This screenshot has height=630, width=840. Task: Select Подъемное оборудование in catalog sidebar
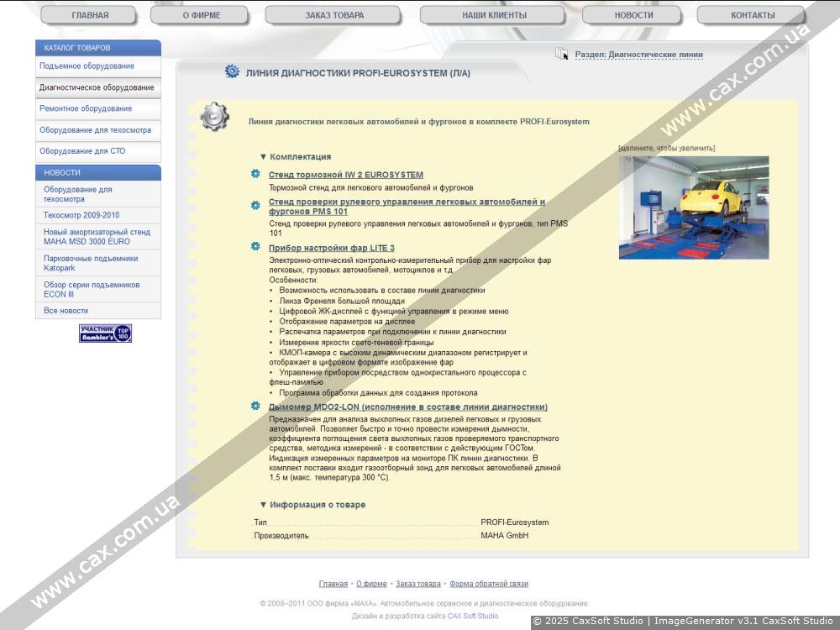pyautogui.click(x=87, y=66)
